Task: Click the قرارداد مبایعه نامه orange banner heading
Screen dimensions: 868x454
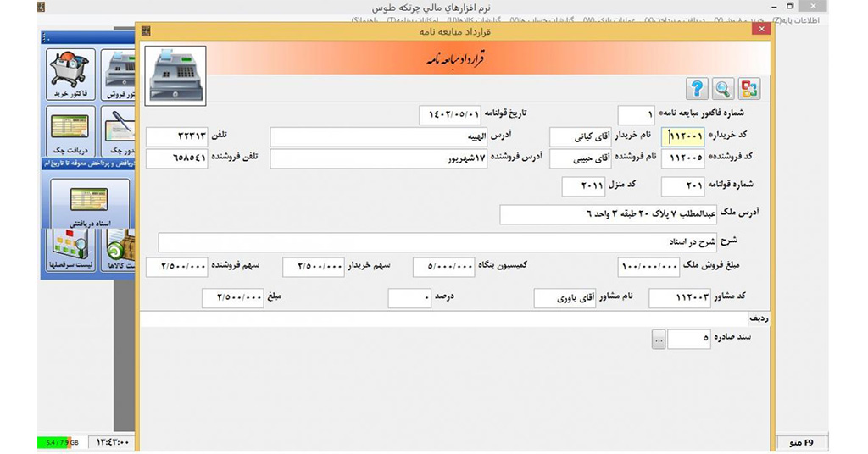Action: pyautogui.click(x=455, y=60)
